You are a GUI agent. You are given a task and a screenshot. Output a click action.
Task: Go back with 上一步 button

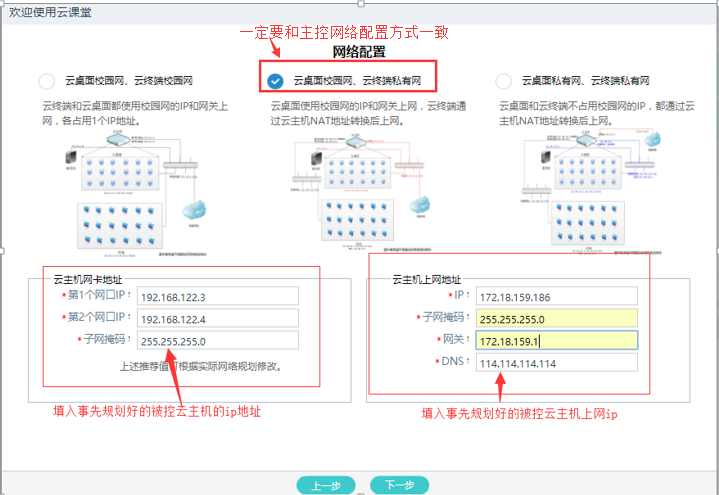(326, 485)
